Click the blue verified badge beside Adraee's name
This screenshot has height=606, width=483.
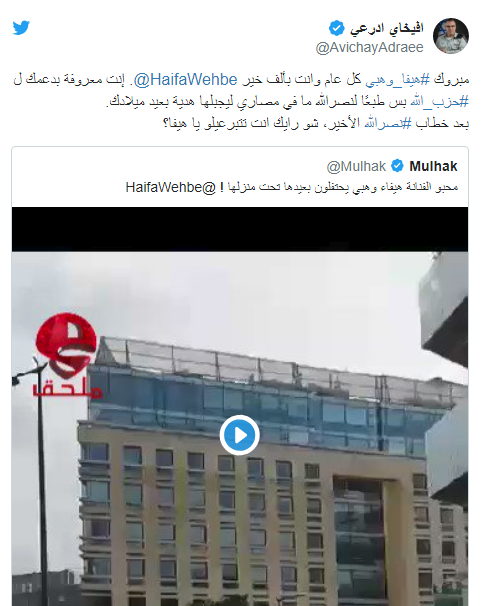[337, 28]
